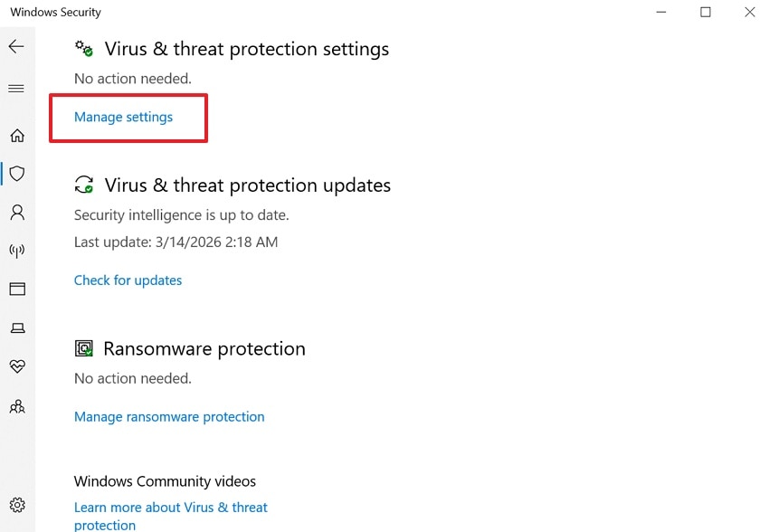Navigate back using the arrow icon
769x532 pixels.
(16, 45)
